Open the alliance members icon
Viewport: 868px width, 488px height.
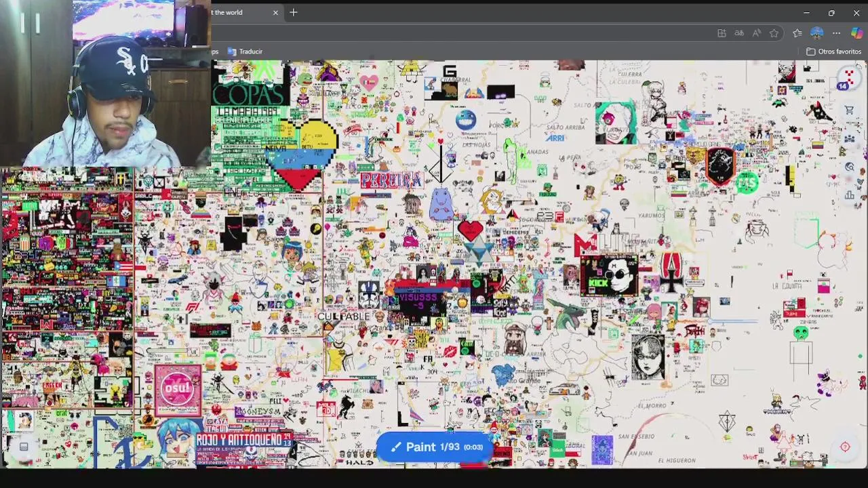[849, 138]
